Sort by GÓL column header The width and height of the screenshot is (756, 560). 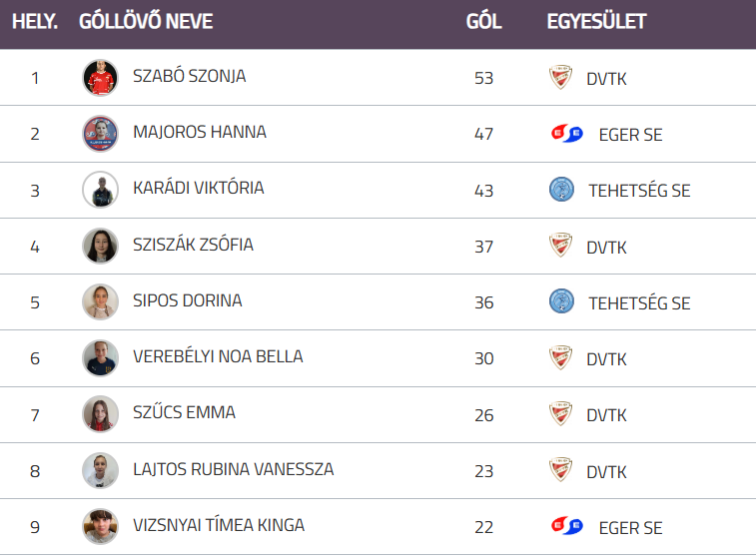[x=483, y=21]
